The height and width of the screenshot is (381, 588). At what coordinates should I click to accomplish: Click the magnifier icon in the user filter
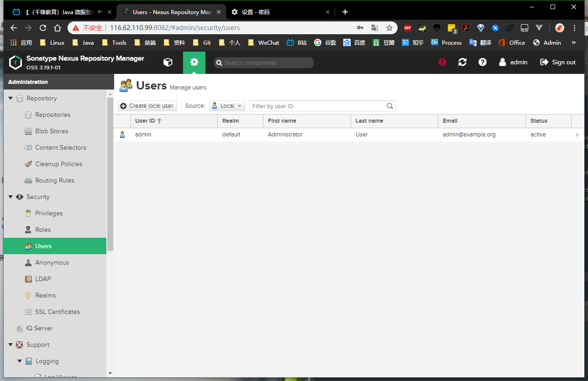point(390,106)
